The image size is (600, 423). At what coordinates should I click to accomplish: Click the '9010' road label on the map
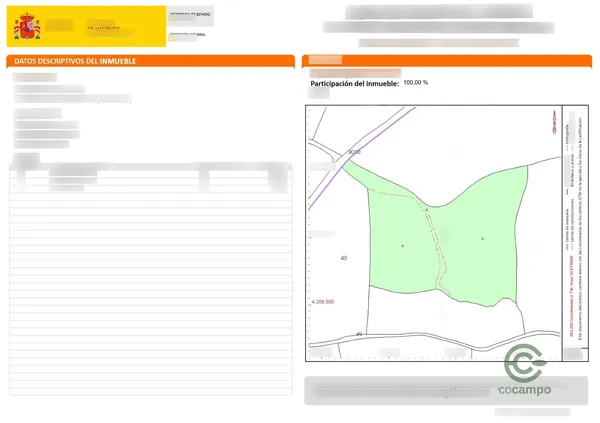click(354, 152)
